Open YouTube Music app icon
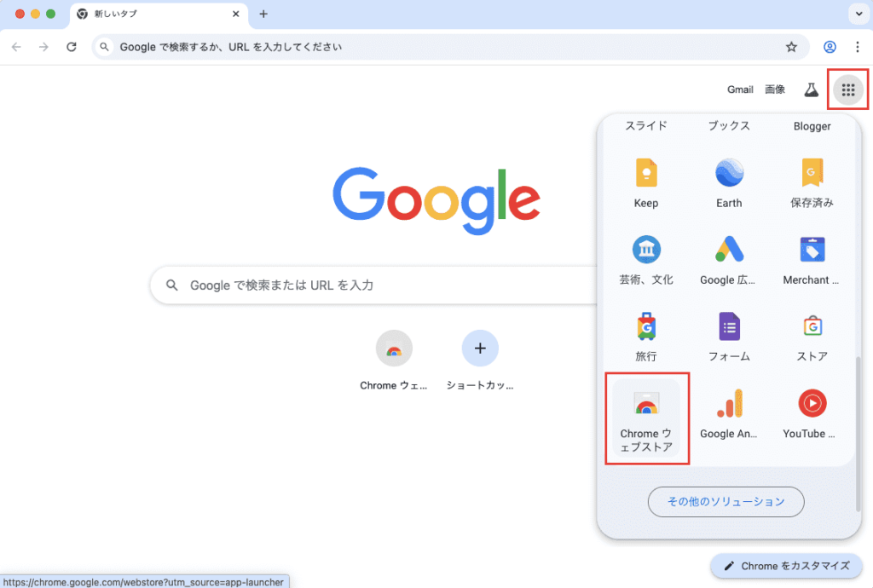Image resolution: width=873 pixels, height=588 pixels. tap(812, 413)
